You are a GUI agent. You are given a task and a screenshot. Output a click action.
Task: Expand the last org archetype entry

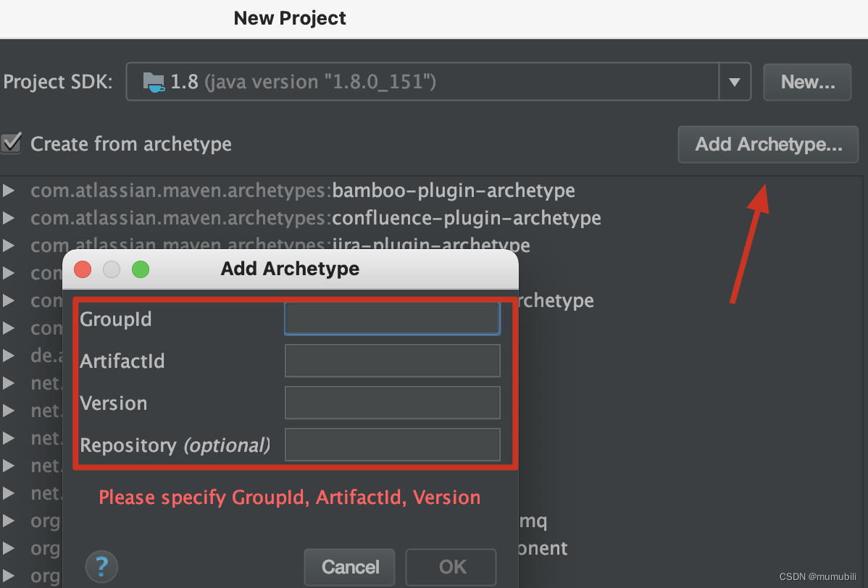(9, 575)
